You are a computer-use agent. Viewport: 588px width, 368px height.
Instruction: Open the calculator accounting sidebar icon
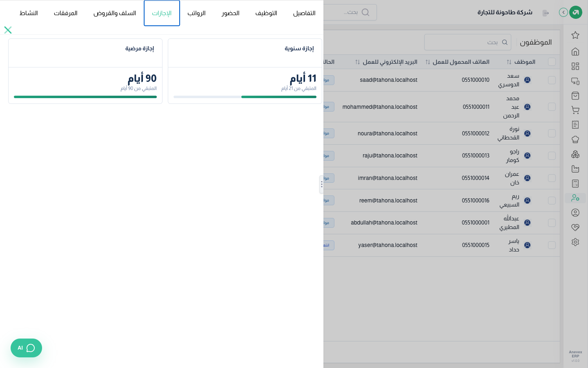pyautogui.click(x=575, y=184)
